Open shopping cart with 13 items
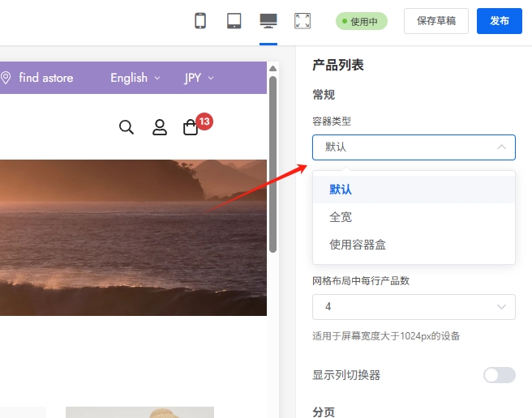Screen dimensions: 532x418 (191, 127)
